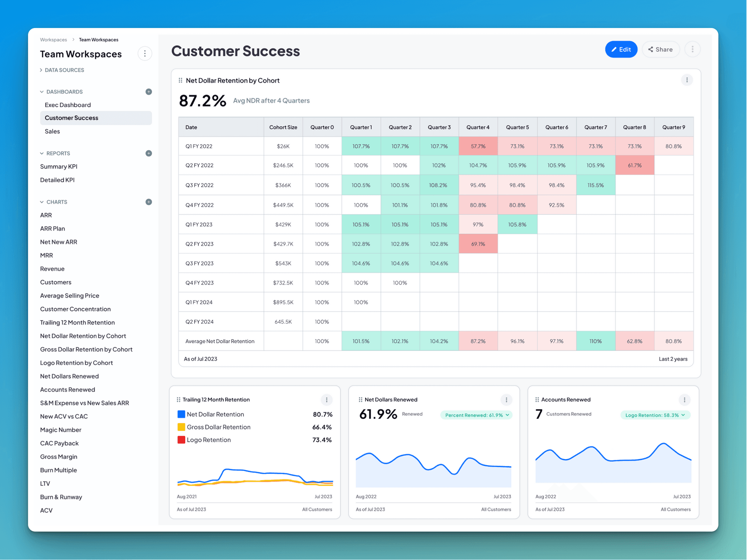Expand the DATA SOURCES section

[x=41, y=70]
